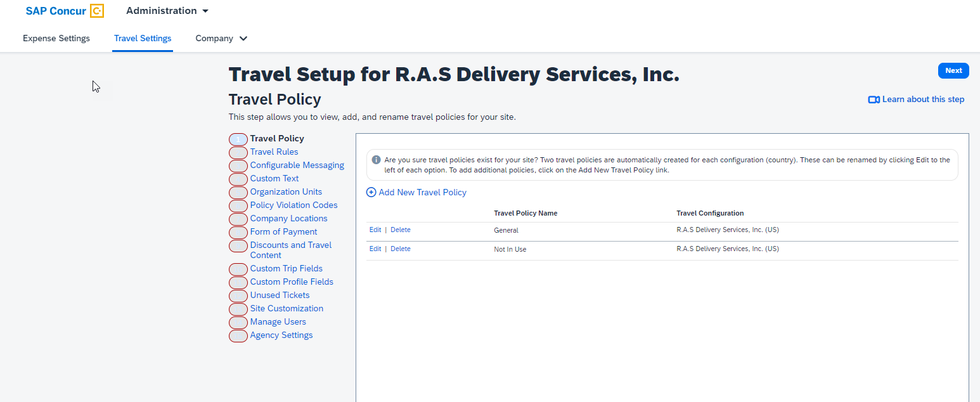
Task: Navigate to the Unused Tickets step
Action: click(x=280, y=295)
